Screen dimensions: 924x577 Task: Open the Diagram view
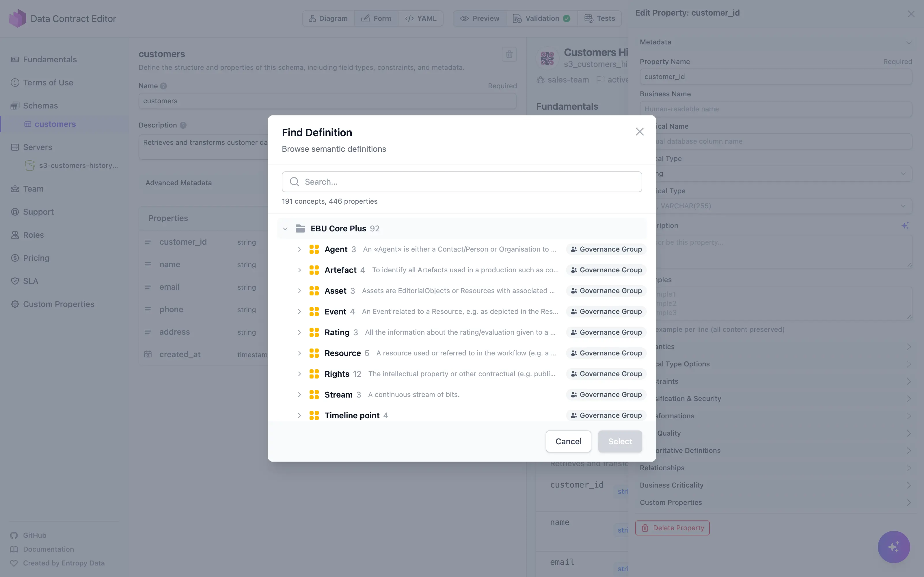point(328,18)
